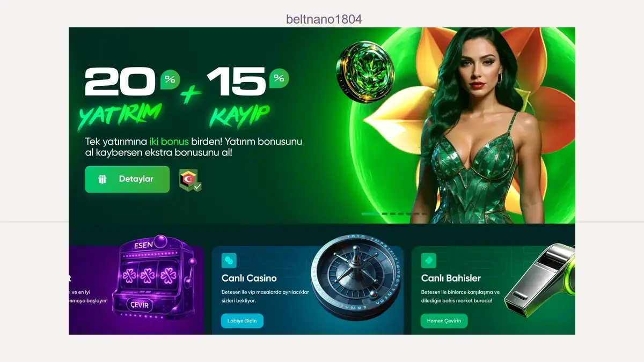Click the Hemen Çevirin button

[x=444, y=321]
